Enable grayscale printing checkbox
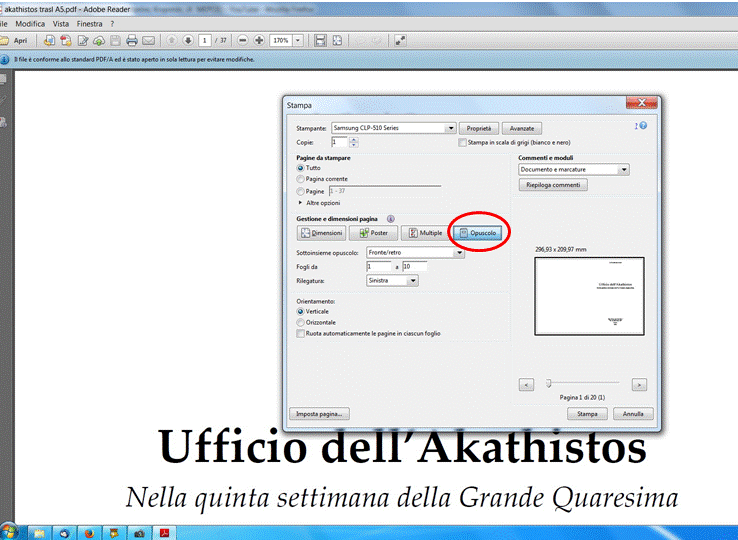 462,143
